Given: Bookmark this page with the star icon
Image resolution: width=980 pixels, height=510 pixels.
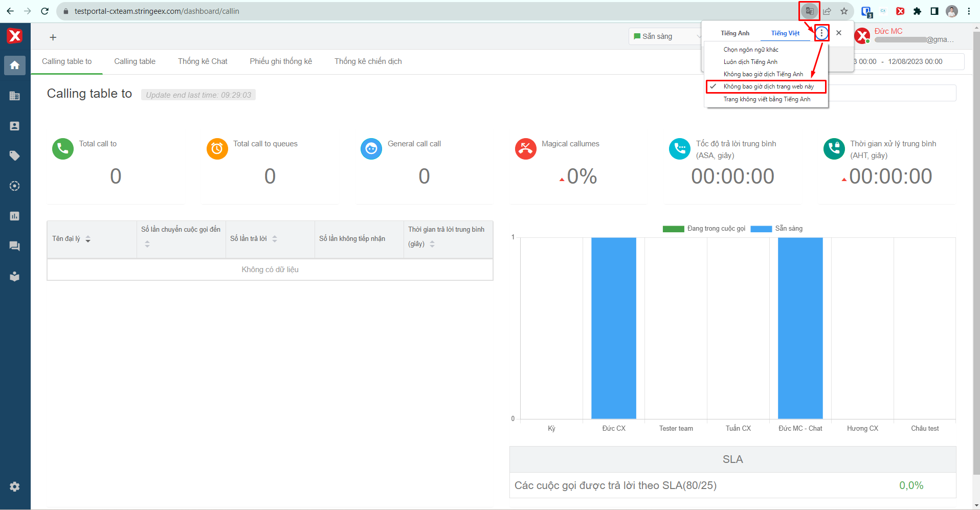Looking at the screenshot, I should (844, 11).
